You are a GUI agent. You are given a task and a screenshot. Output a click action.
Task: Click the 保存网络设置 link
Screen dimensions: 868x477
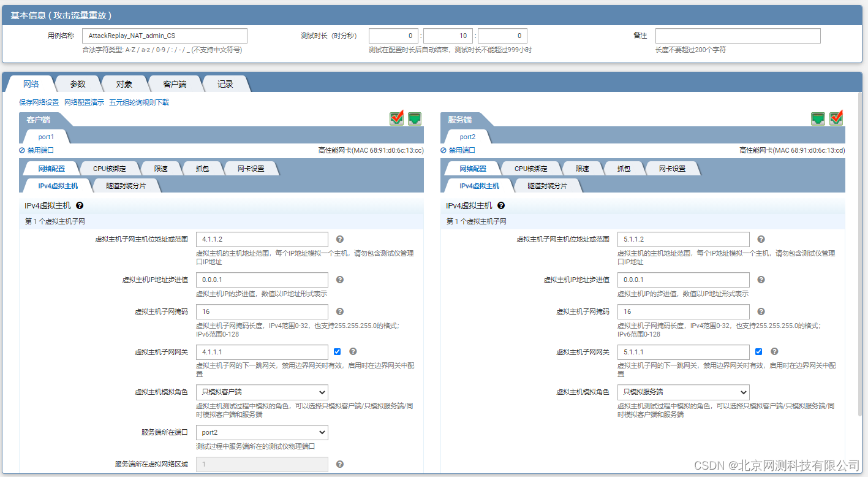coord(39,102)
